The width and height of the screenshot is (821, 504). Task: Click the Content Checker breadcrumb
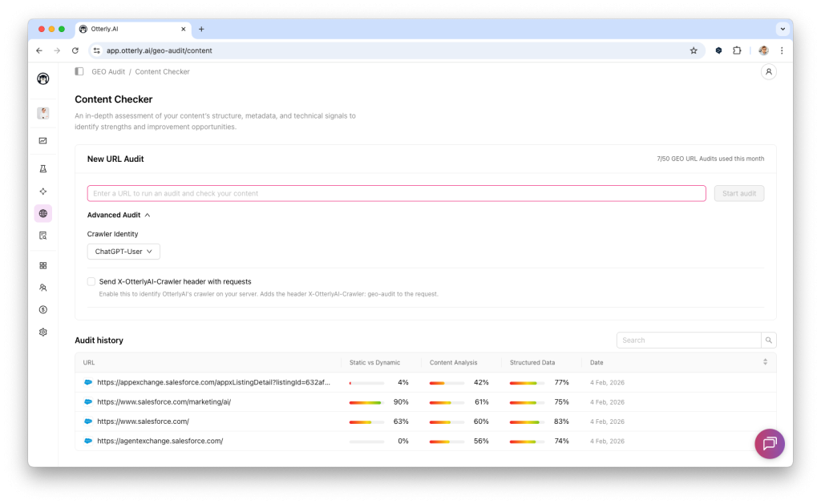pos(162,71)
